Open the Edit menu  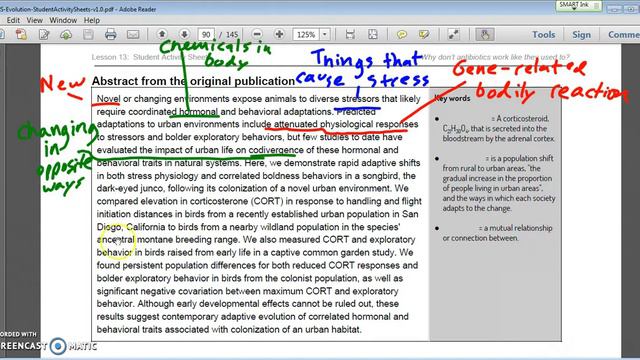[x=13, y=20]
